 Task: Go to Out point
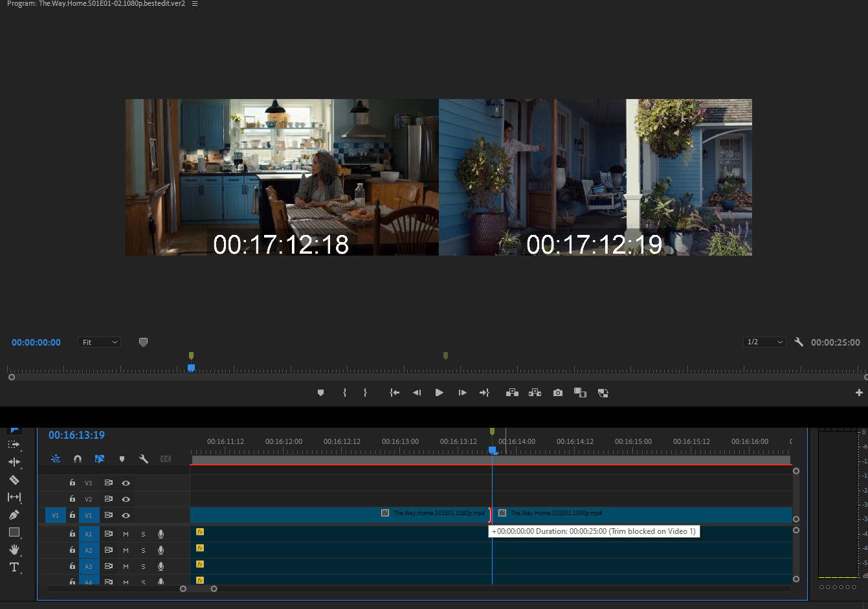click(484, 393)
